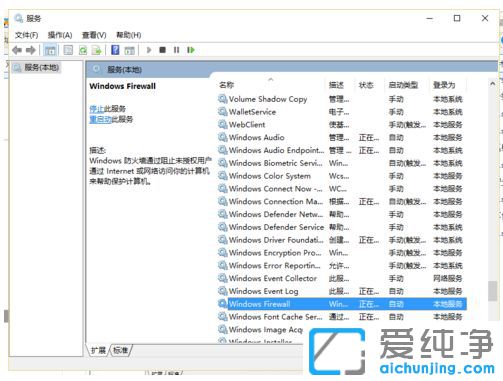Click the 重启动 link for this service
The image size is (503, 381).
[x=100, y=119]
